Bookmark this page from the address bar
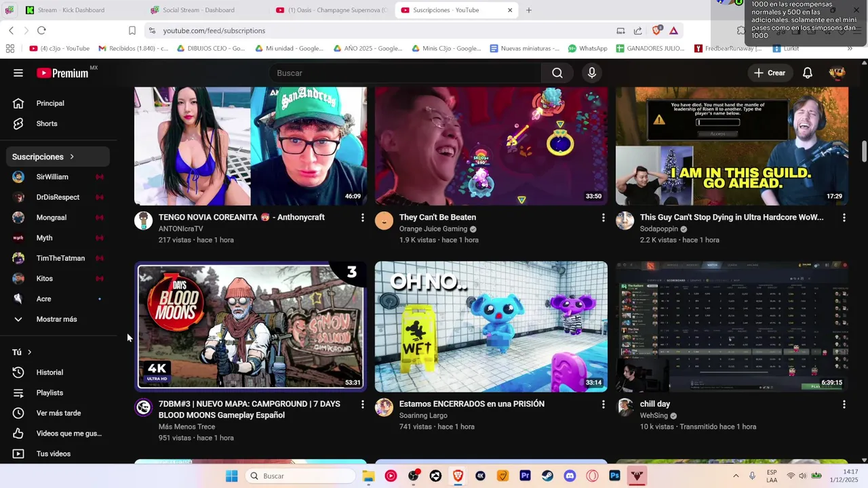This screenshot has width=868, height=488. coord(132,30)
